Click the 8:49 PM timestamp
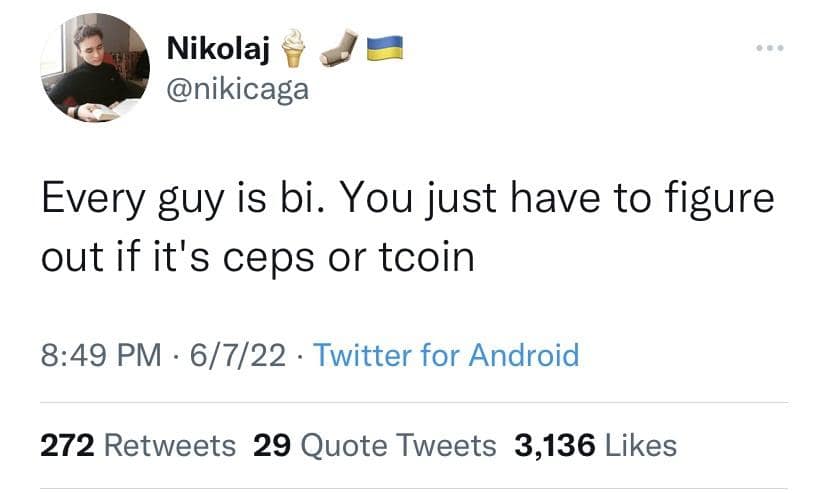The height and width of the screenshot is (493, 828). tap(99, 355)
